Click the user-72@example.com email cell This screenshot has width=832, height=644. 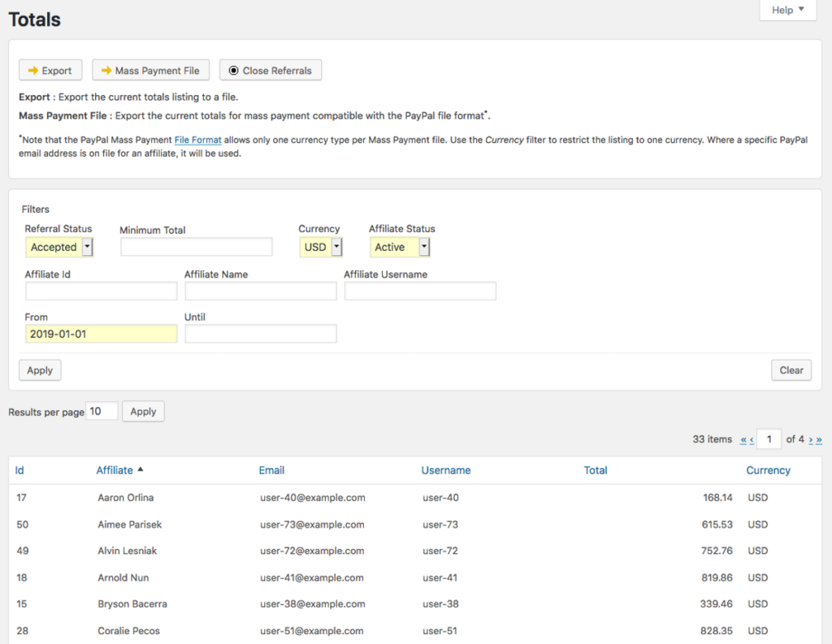(x=312, y=551)
